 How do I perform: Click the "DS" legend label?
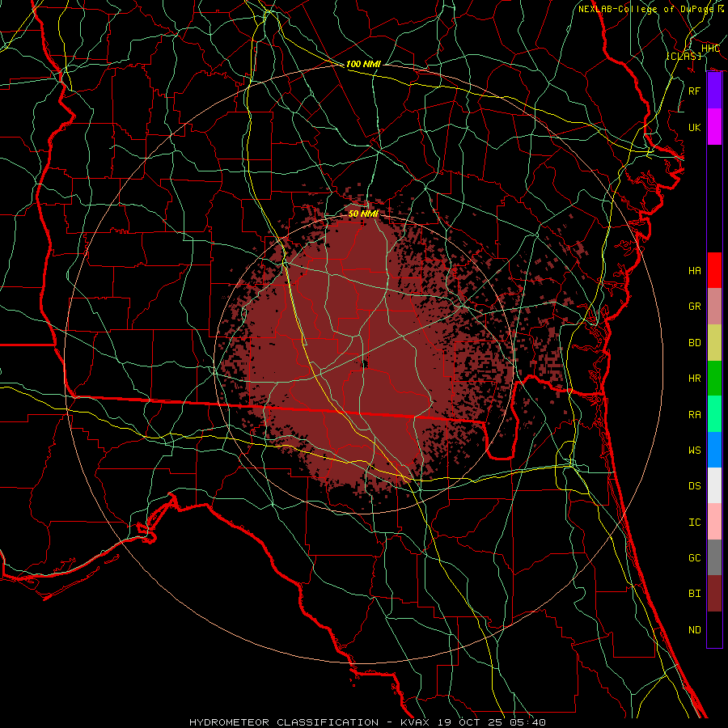(x=695, y=486)
